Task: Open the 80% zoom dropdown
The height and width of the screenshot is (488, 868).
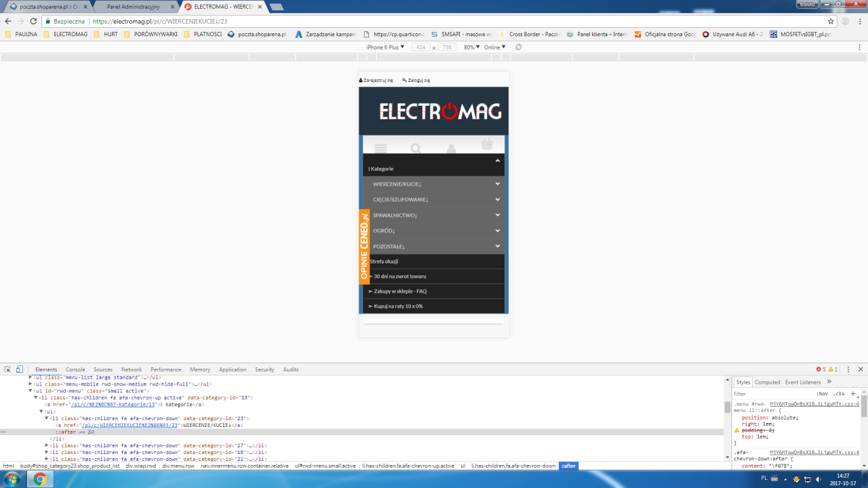Action: (471, 47)
